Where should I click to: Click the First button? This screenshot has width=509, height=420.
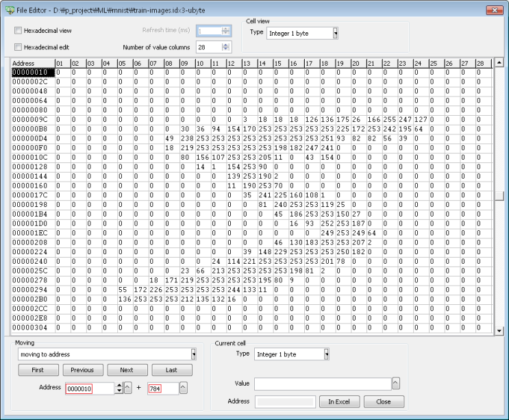(38, 370)
